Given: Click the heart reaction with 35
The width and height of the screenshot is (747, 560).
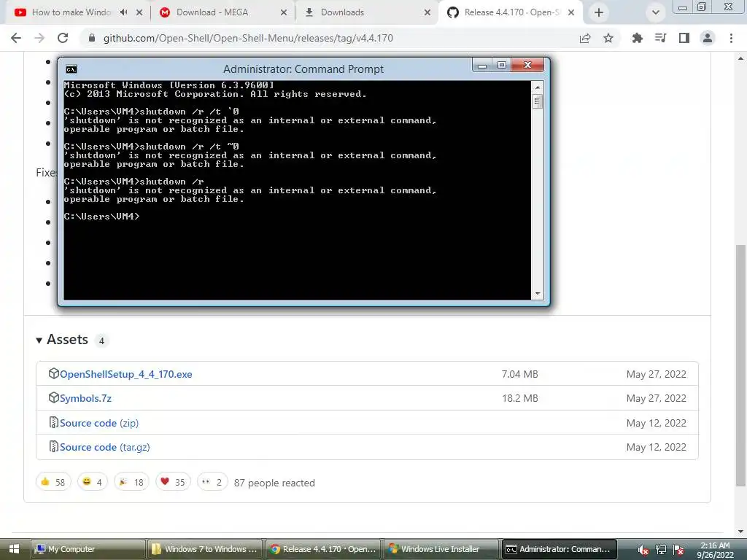Looking at the screenshot, I should (x=173, y=482).
